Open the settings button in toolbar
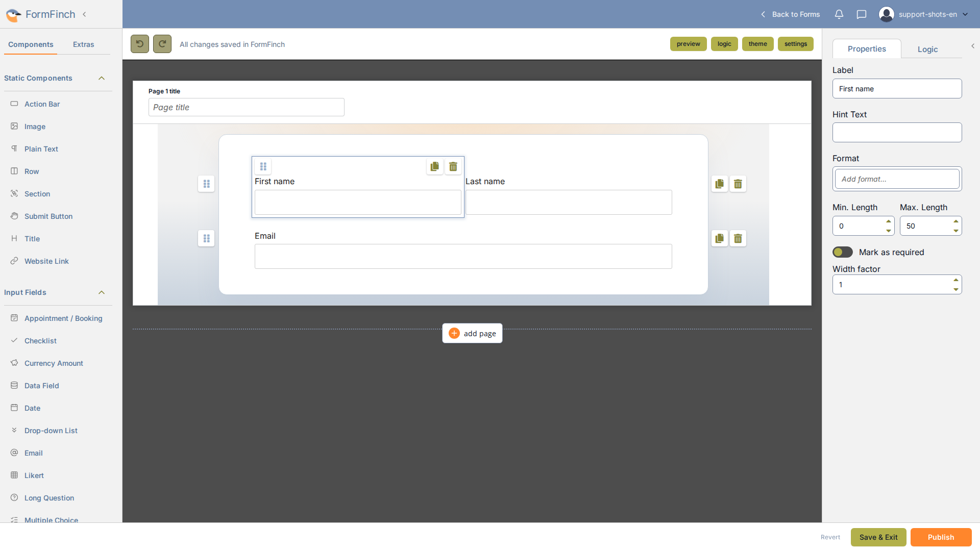This screenshot has width=980, height=551. [796, 44]
